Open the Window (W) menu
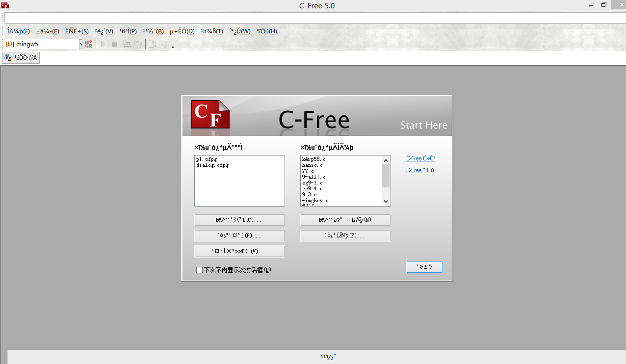 click(x=239, y=31)
